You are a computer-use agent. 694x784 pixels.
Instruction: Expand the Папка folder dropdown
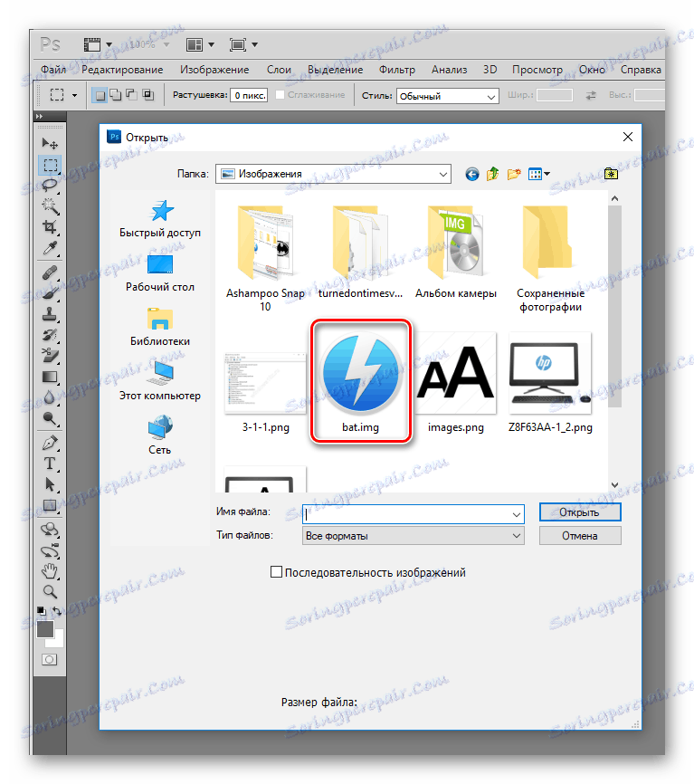coord(442,174)
